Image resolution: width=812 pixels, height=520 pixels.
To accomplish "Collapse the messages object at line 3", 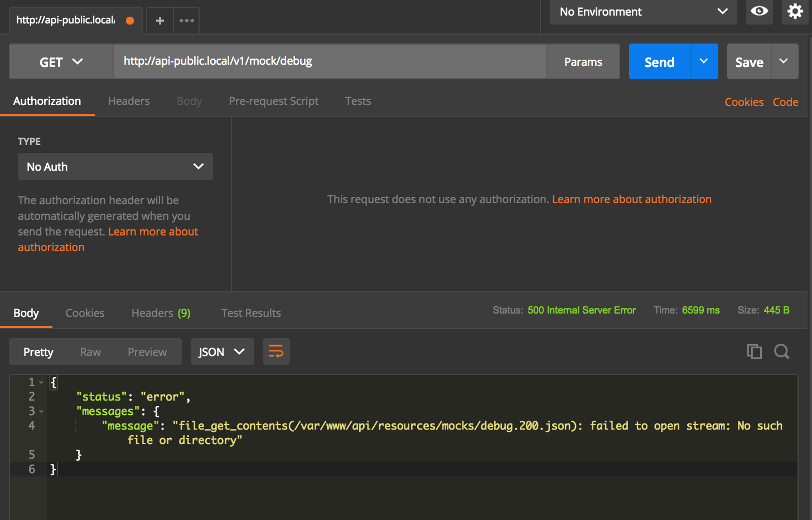I will pos(41,412).
